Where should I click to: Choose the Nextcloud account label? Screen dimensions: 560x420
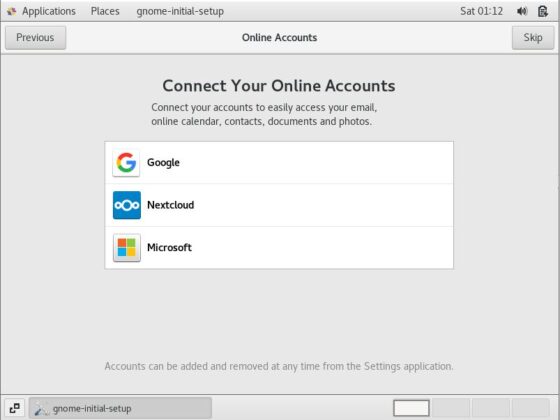pos(171,205)
